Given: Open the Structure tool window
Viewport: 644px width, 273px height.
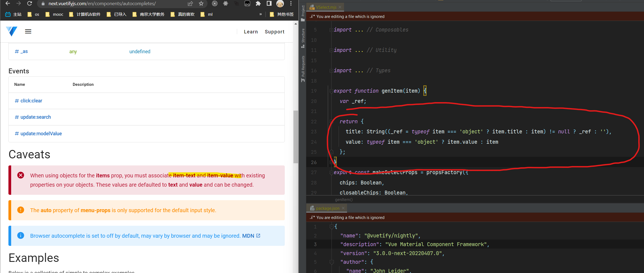Looking at the screenshot, I should (303, 37).
